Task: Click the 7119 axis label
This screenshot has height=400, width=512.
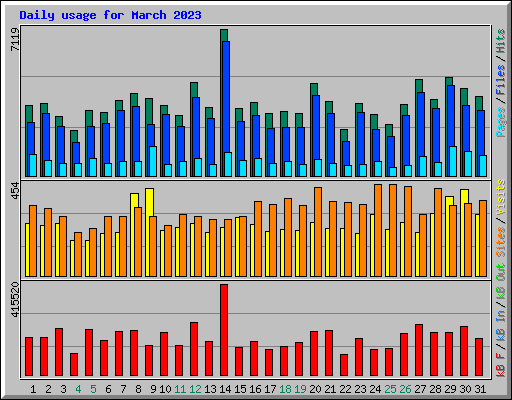Action: [15, 39]
